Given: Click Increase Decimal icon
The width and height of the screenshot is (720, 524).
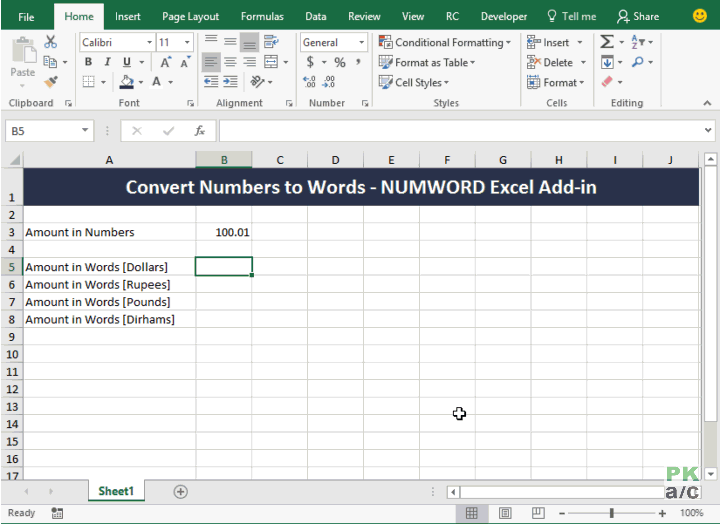Looking at the screenshot, I should 309,82.
